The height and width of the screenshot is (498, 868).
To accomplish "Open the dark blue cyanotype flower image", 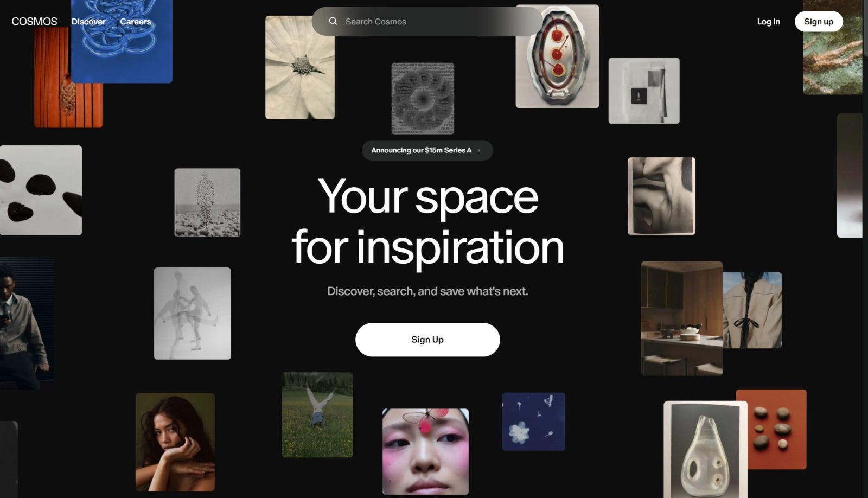I will [x=534, y=422].
